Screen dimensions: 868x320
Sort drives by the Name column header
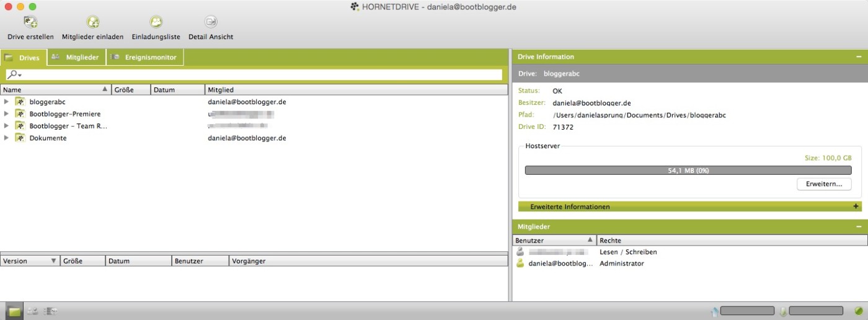[56, 90]
